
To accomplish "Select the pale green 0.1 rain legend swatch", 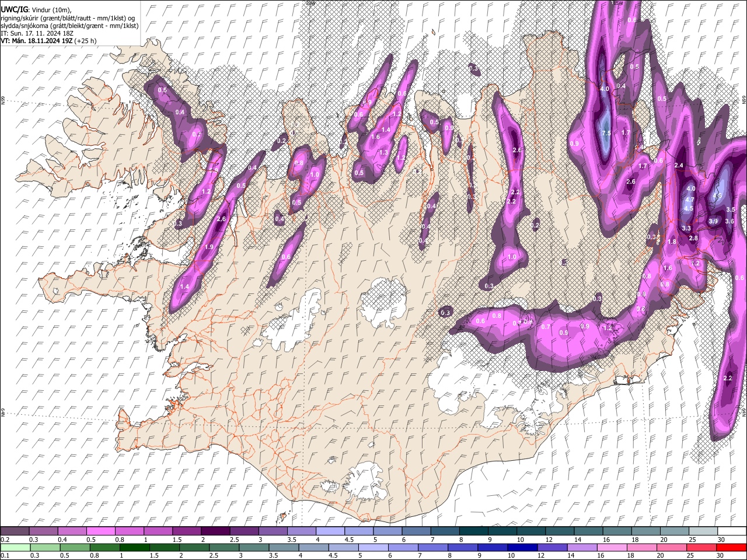I will click(x=15, y=548).
